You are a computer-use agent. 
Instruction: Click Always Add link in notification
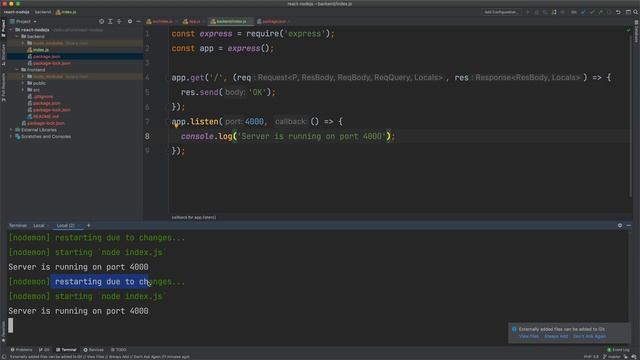tap(556, 336)
